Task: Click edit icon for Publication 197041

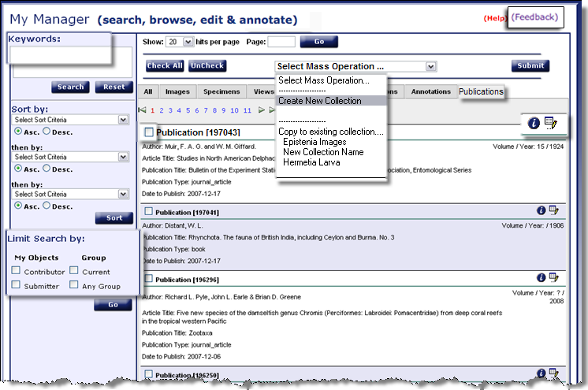Action: click(x=554, y=210)
